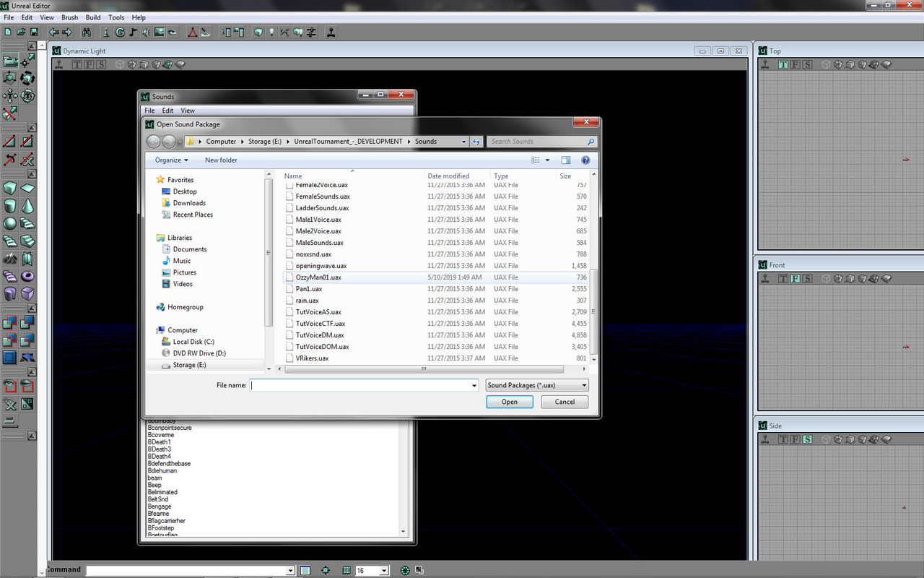Viewport: 924px width, 578px height.
Task: Select the Camera Movement tool in left toolbox
Action: tap(10, 61)
